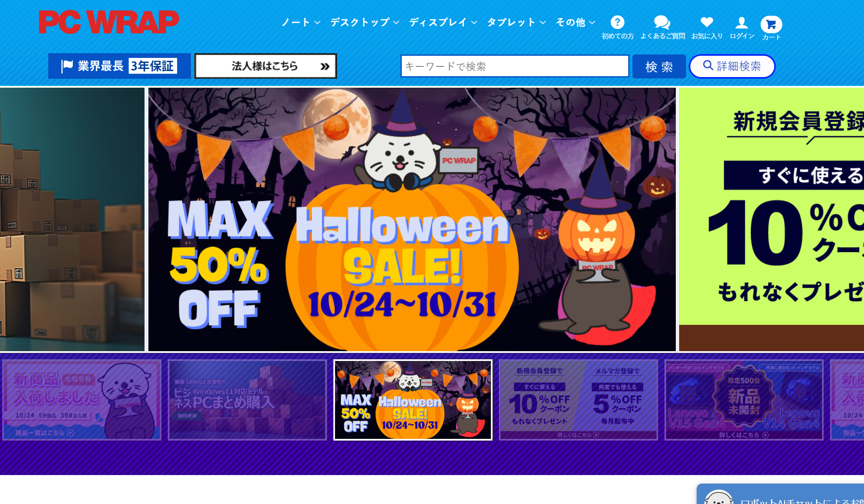Select the Halloween SALE carousel thumbnail
The image size is (864, 504).
click(413, 400)
